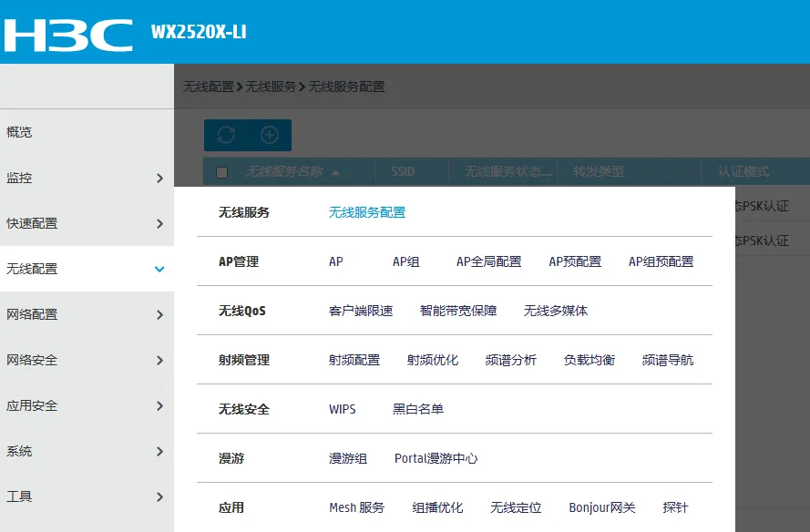Click the 无线QoS section label
Screen dimensions: 810x532
241,311
